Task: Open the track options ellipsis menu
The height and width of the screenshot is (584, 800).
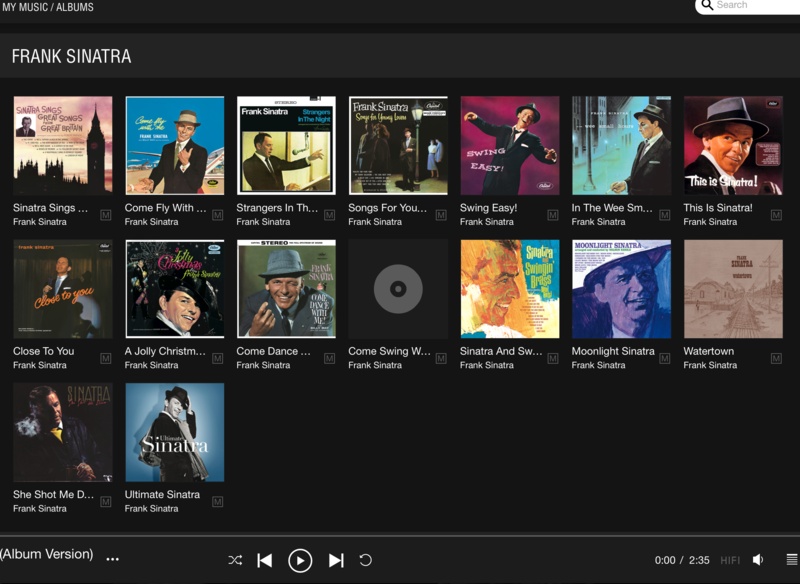Action: (x=113, y=559)
